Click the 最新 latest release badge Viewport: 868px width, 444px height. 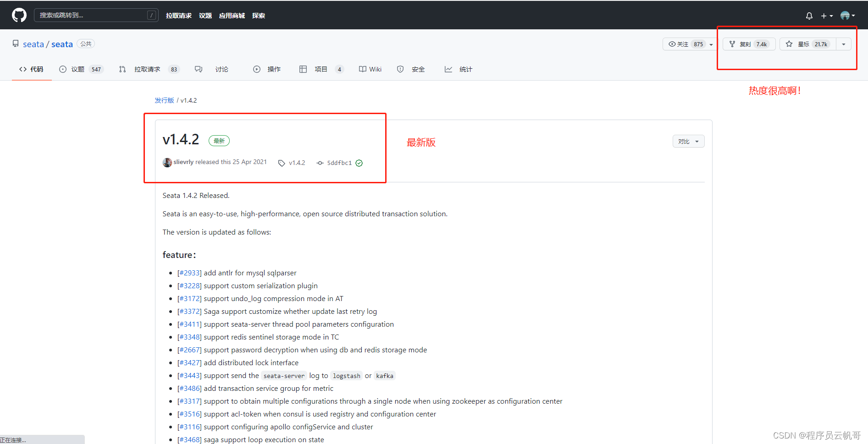pyautogui.click(x=219, y=141)
